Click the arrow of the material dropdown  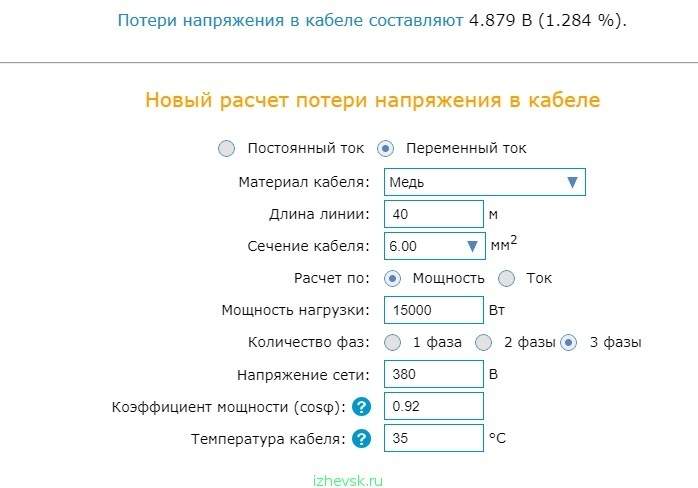click(572, 182)
